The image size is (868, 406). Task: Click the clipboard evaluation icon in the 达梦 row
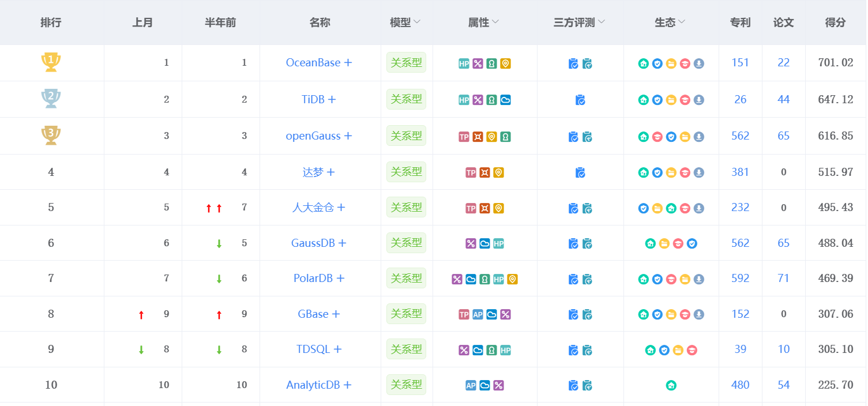pos(580,172)
